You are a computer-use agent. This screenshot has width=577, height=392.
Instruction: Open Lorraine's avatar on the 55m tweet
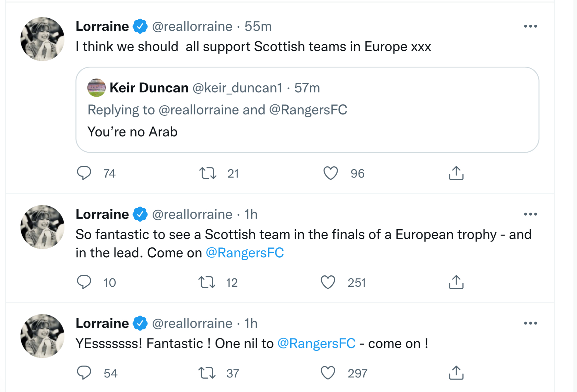pos(42,39)
